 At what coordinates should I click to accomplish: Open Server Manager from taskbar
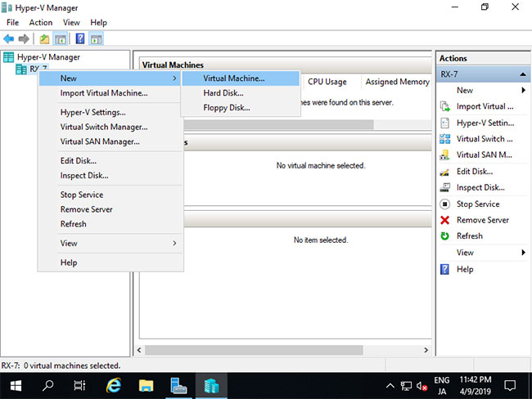[x=178, y=386]
